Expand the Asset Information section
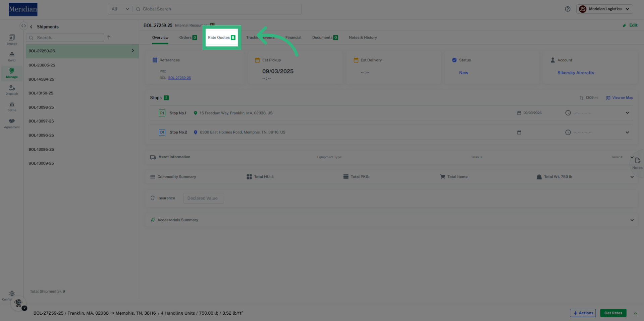Image resolution: width=644 pixels, height=321 pixels. pos(632,157)
